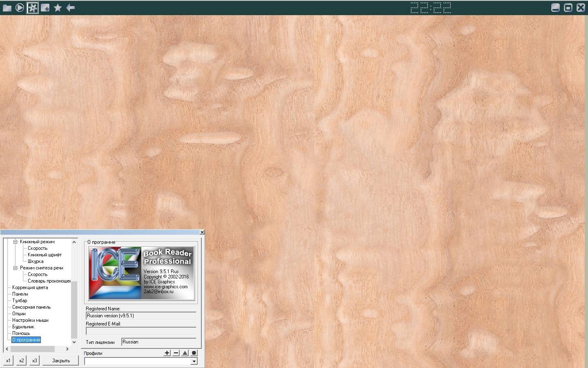
Task: Go back with the left arrow icon
Action: coord(71,8)
